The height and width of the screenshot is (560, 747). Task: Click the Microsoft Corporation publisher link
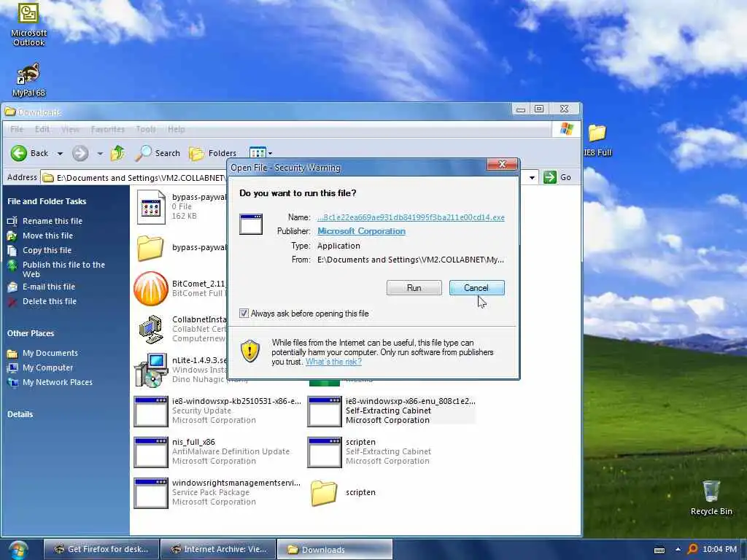coord(362,231)
